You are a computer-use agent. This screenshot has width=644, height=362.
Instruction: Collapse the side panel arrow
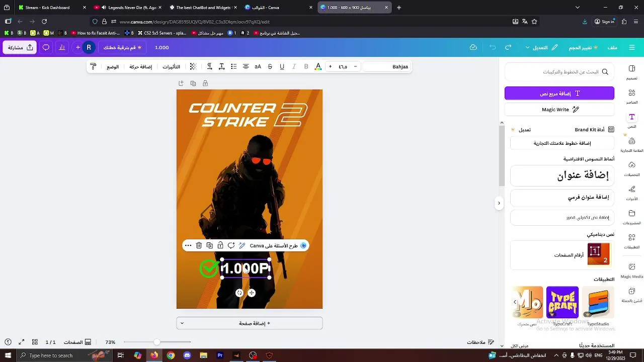click(x=499, y=203)
